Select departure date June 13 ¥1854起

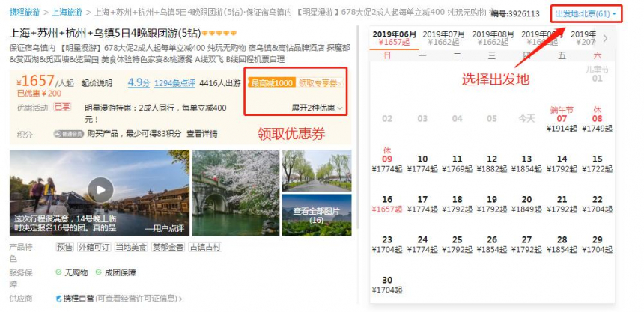pyautogui.click(x=527, y=163)
